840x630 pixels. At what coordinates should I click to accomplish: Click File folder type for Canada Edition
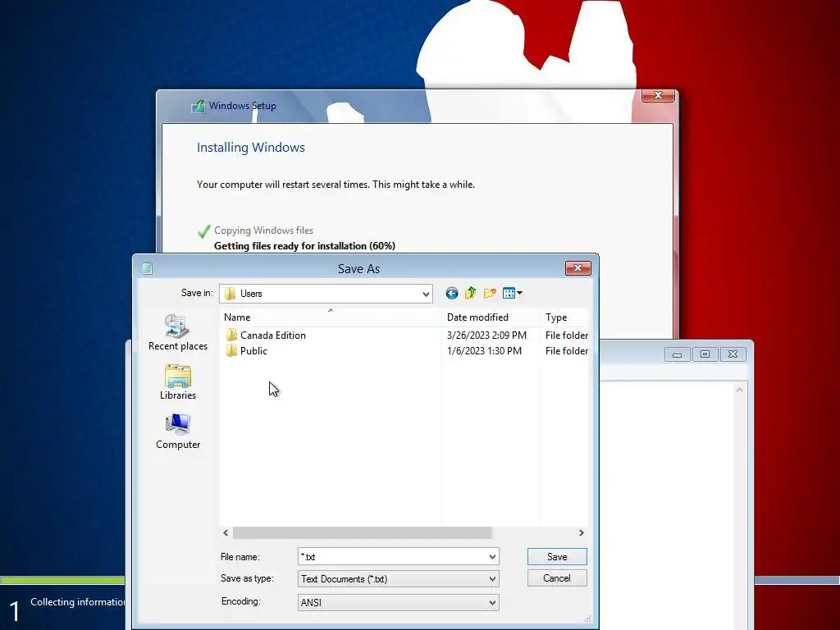pos(566,336)
